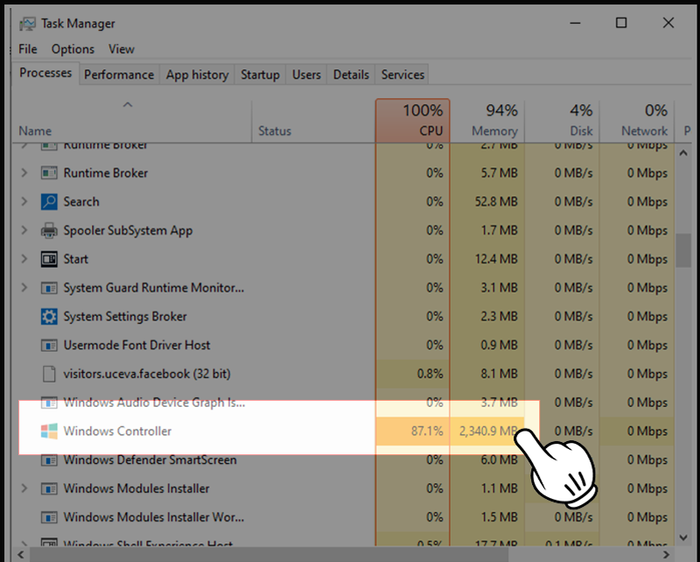This screenshot has width=700, height=562.
Task: Switch to the Startup tab
Action: (x=260, y=75)
